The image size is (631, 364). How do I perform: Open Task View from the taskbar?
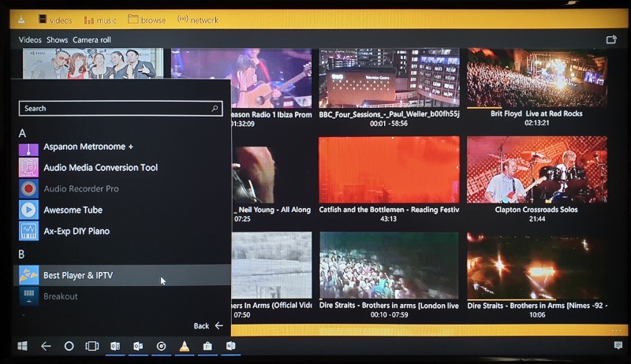click(x=92, y=346)
